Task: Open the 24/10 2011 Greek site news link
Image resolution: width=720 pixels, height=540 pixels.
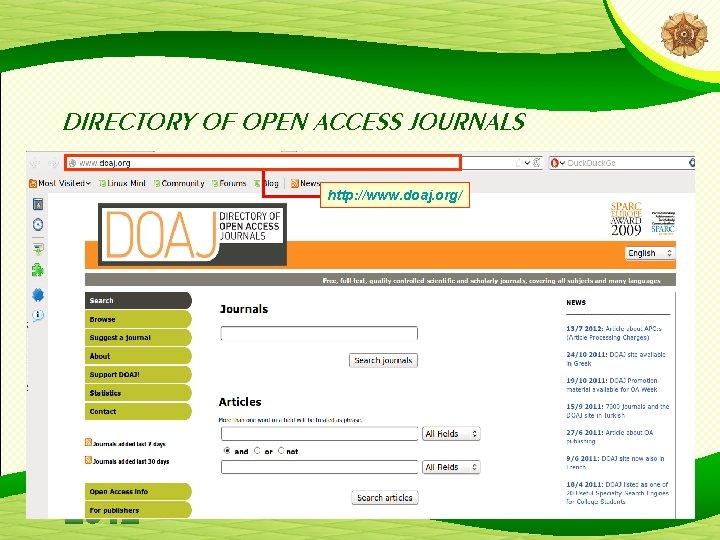Action: [616, 359]
